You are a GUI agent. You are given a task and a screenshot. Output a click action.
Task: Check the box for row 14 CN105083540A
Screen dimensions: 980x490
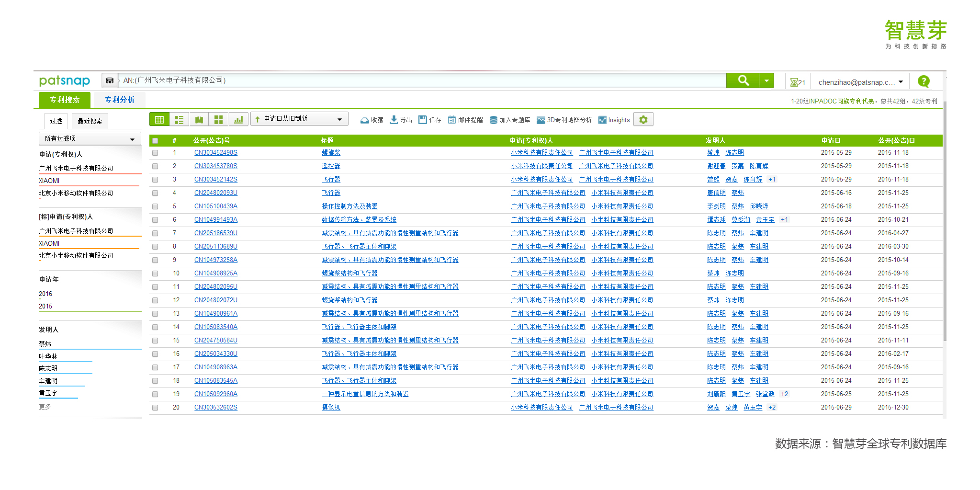tap(155, 327)
